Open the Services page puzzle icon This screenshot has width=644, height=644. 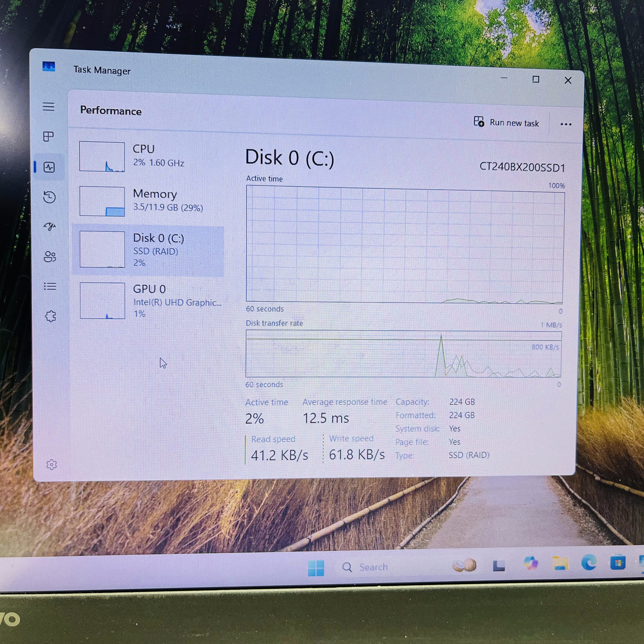point(51,316)
